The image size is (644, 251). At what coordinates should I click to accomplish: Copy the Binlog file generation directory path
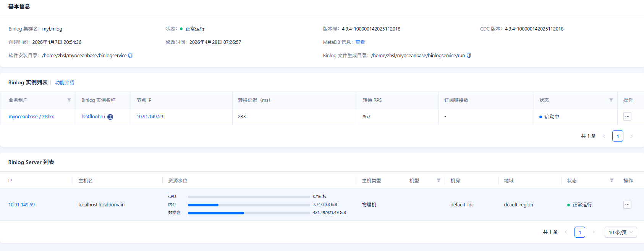[469, 56]
